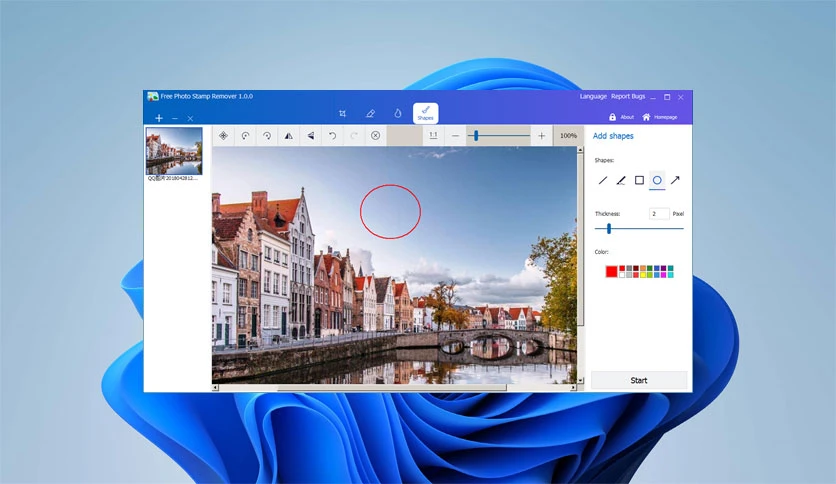The image size is (836, 484).
Task: Click the Thickness slider handle
Action: tap(609, 229)
